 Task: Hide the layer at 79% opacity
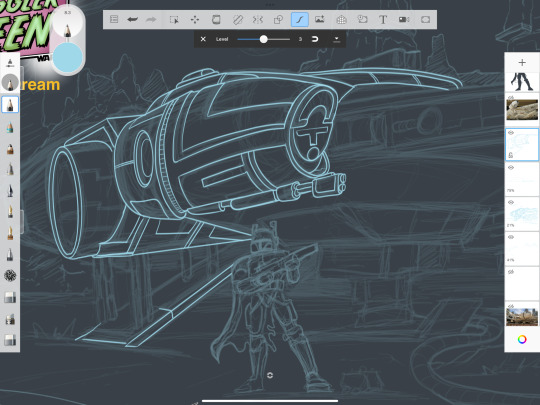click(x=511, y=167)
